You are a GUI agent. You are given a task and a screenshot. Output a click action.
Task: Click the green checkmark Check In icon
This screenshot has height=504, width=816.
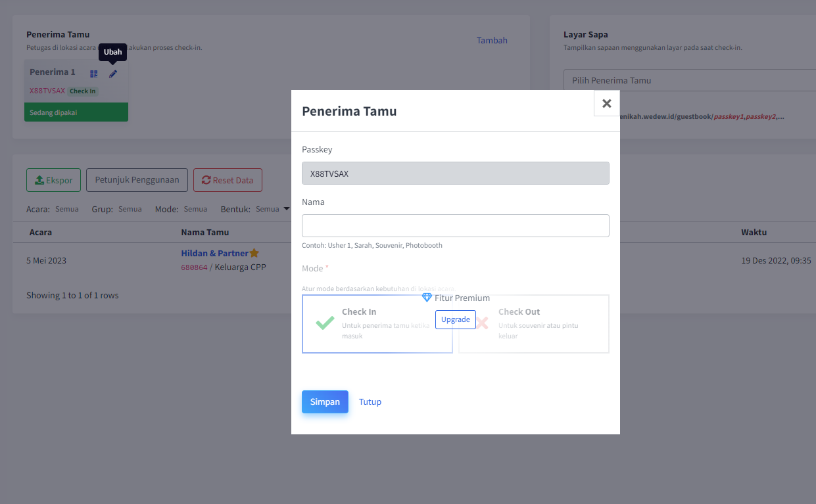coord(325,323)
